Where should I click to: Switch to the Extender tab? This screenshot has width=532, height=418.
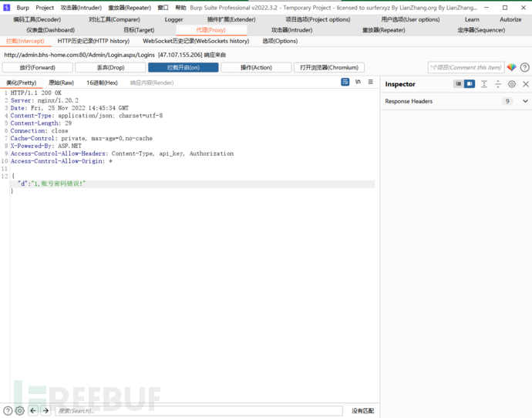tap(231, 20)
